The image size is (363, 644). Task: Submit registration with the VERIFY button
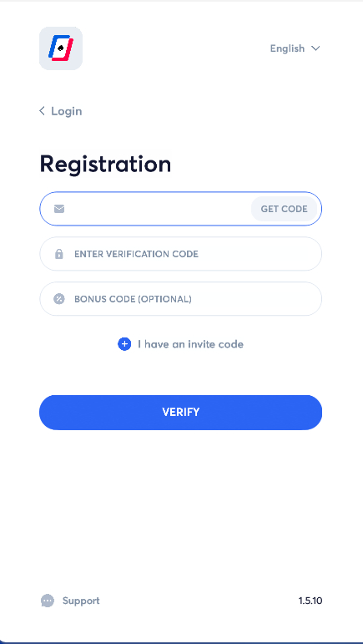pos(180,413)
